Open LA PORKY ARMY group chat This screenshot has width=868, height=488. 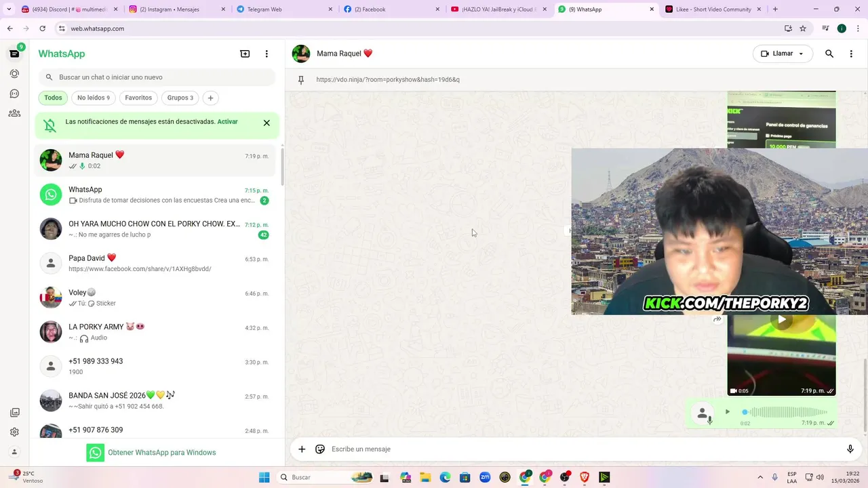point(156,332)
